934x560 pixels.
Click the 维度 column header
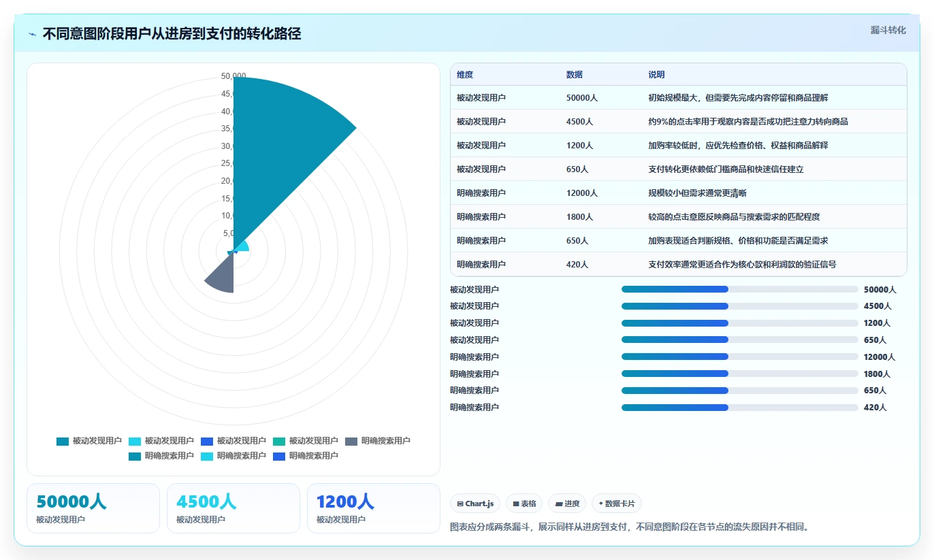pos(465,75)
